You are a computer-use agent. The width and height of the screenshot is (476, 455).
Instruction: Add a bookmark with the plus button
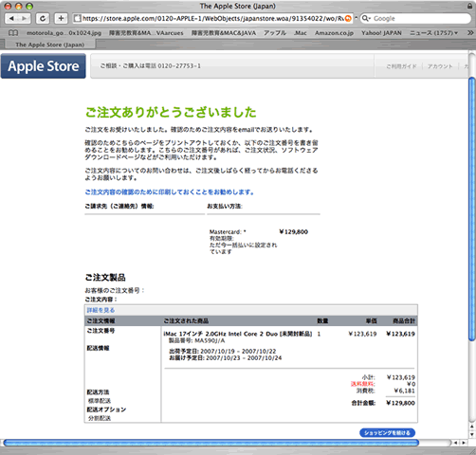tap(61, 18)
